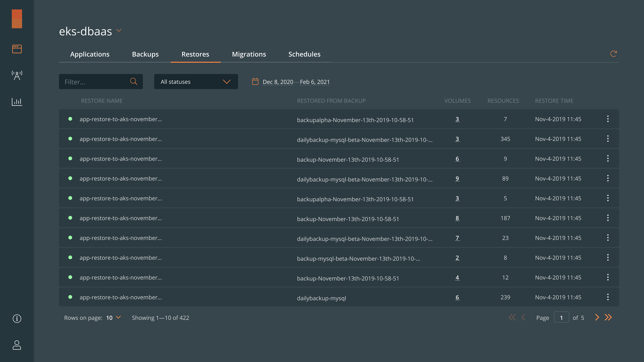
Task: Click status dot in row with 12 resources
Action: [x=70, y=277]
